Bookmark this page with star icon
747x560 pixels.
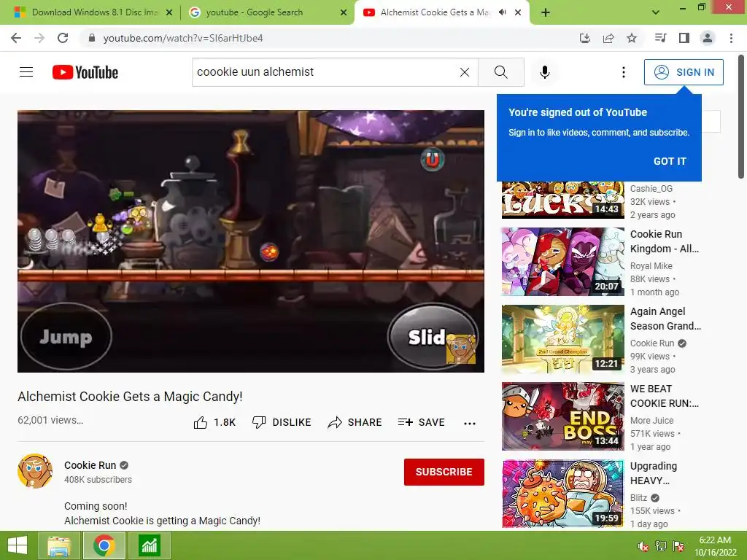[x=632, y=38]
